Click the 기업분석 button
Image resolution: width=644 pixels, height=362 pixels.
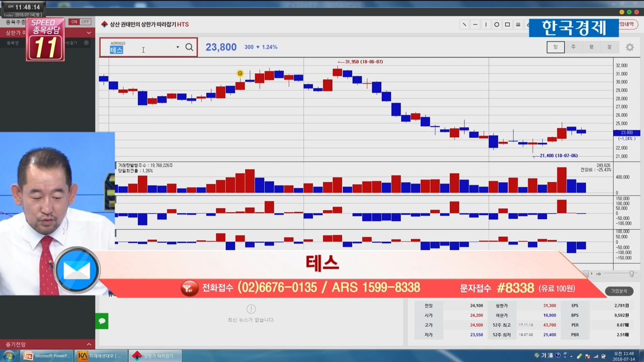coord(619,291)
